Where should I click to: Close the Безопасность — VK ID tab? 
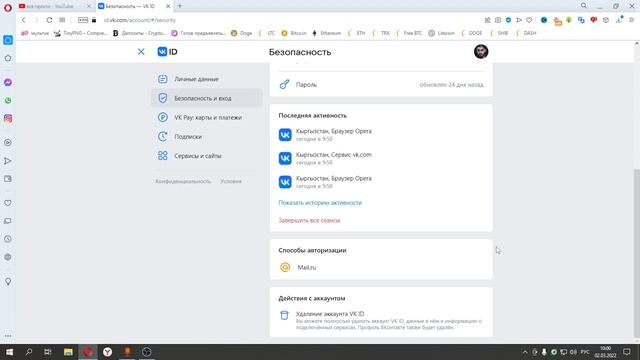168,6
